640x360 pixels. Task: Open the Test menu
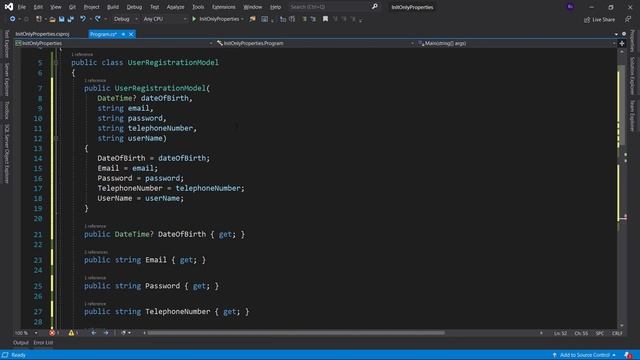[x=155, y=7]
